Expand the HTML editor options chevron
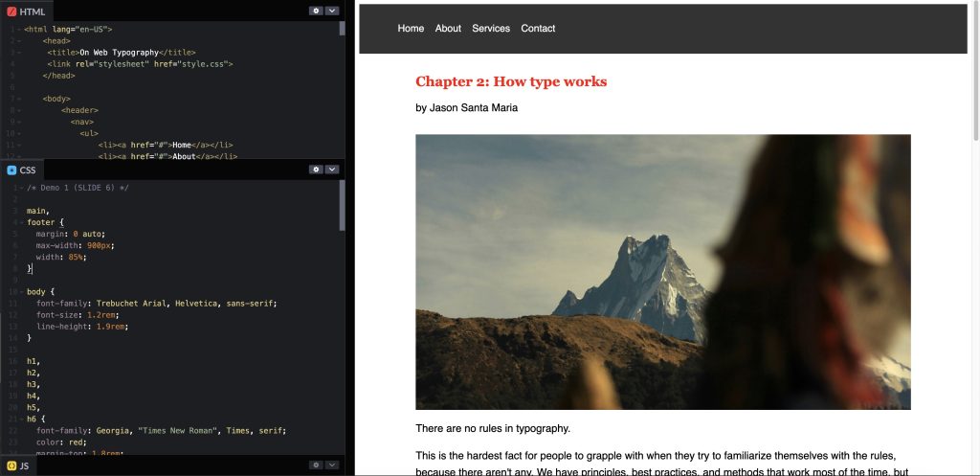 pos(332,11)
